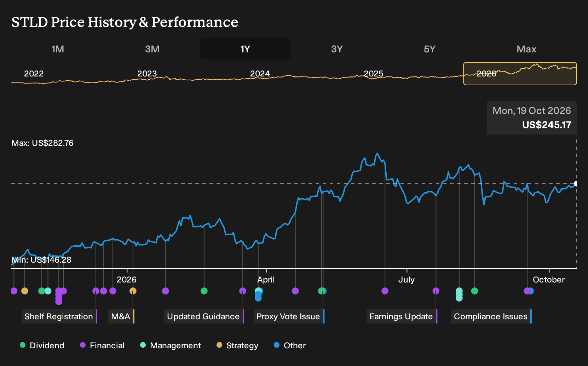The height and width of the screenshot is (366, 588).
Task: Switch to the 3M range tab
Action: point(152,49)
